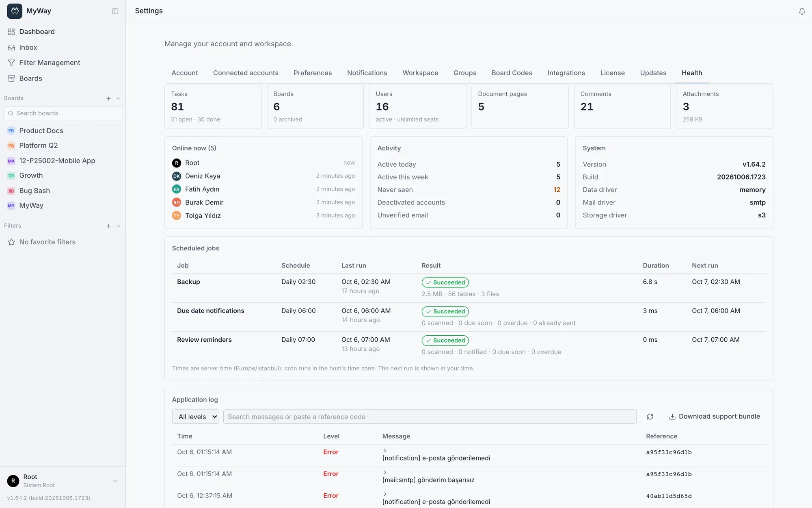The height and width of the screenshot is (508, 812).
Task: Click the Backup job Succeeded badge
Action: pos(445,282)
